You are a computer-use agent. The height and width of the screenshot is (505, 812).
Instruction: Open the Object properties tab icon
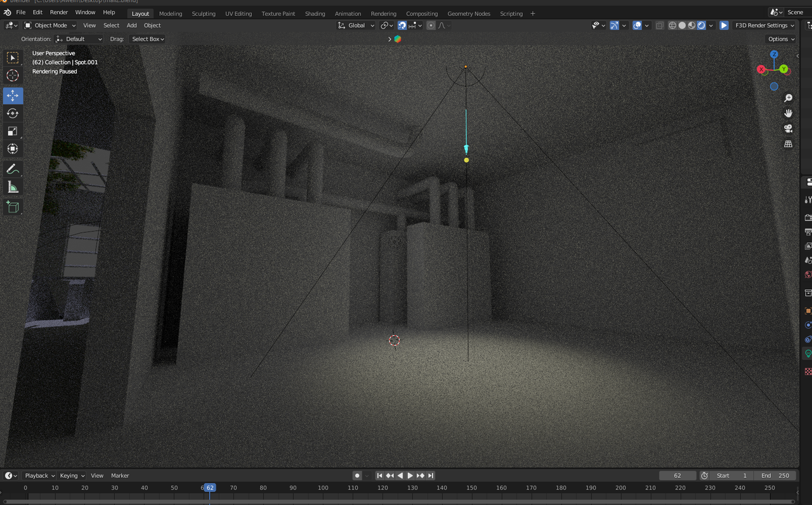pos(808,311)
